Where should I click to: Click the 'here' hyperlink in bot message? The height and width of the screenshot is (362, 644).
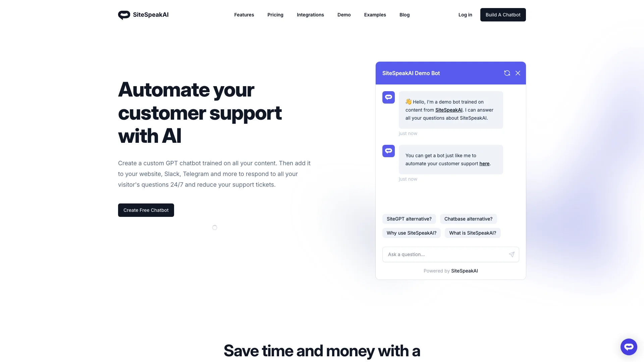[x=484, y=164]
